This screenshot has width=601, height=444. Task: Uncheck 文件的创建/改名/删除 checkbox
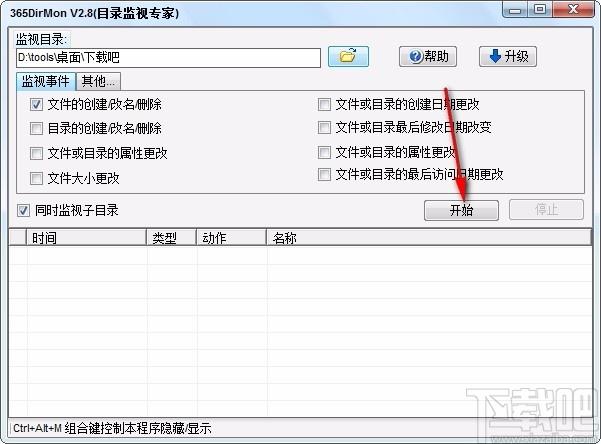coord(36,104)
